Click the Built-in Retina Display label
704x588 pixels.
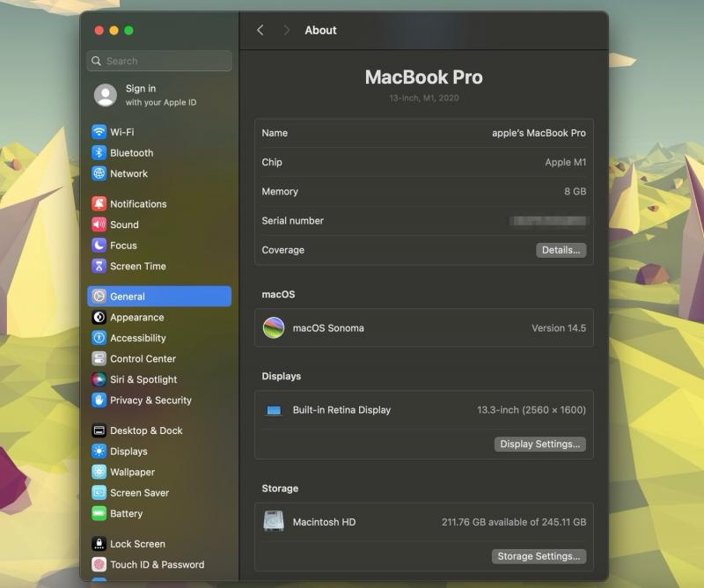(341, 409)
